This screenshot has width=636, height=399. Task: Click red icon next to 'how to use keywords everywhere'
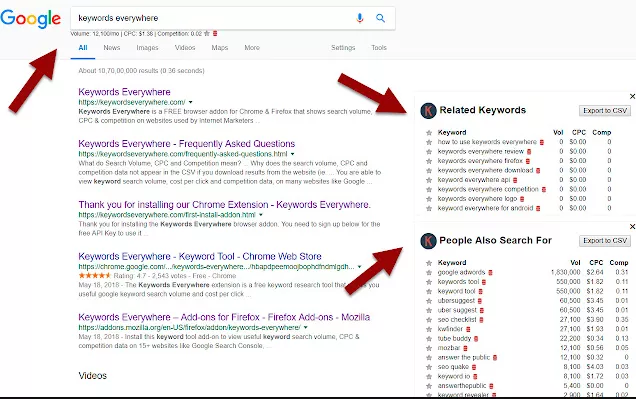(541, 142)
